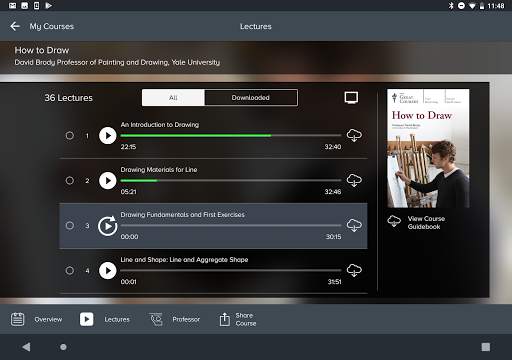Download lecture 4 with cloud icon
This screenshot has width=512, height=360.
(x=354, y=270)
